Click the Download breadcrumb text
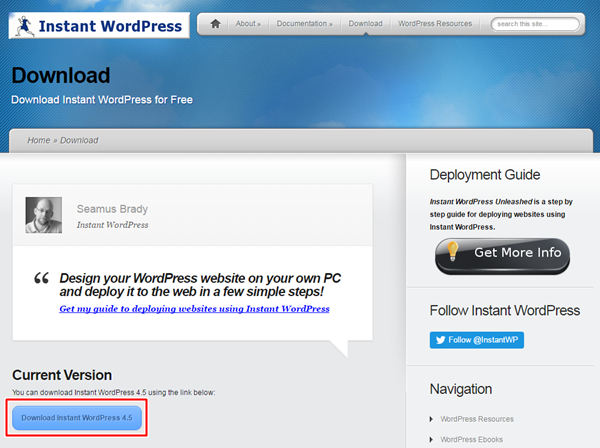The width and height of the screenshot is (600, 448). (79, 140)
